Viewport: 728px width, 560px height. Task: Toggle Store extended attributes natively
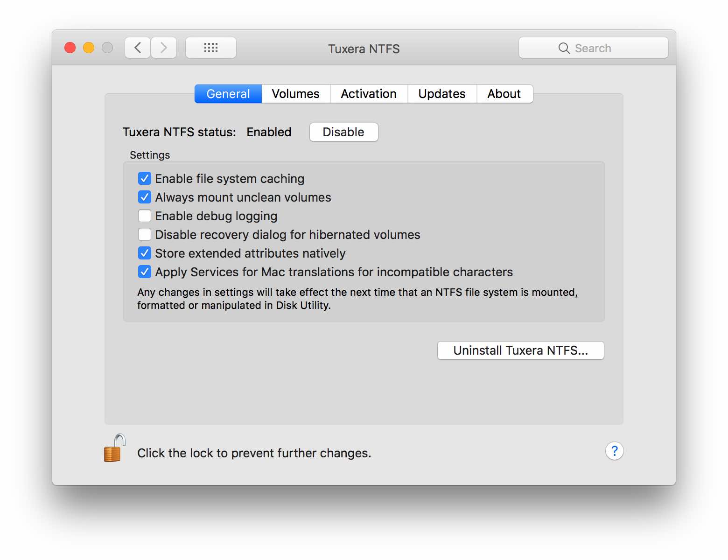click(145, 253)
